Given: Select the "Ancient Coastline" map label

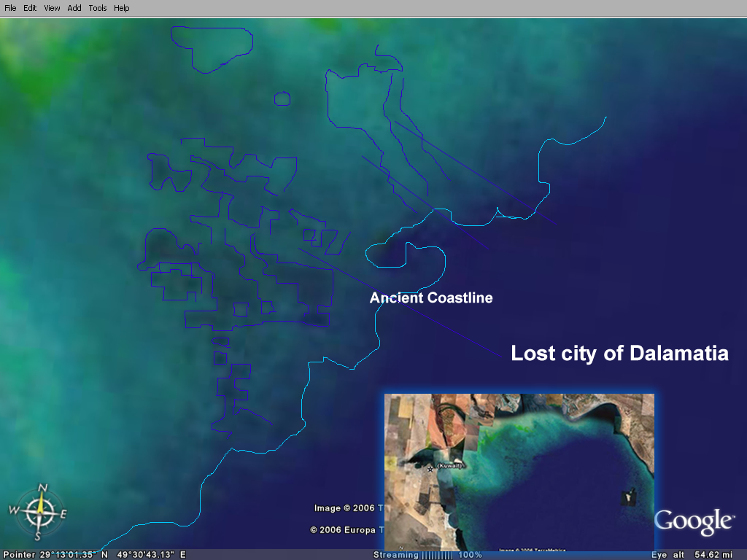Looking at the screenshot, I should tap(431, 297).
